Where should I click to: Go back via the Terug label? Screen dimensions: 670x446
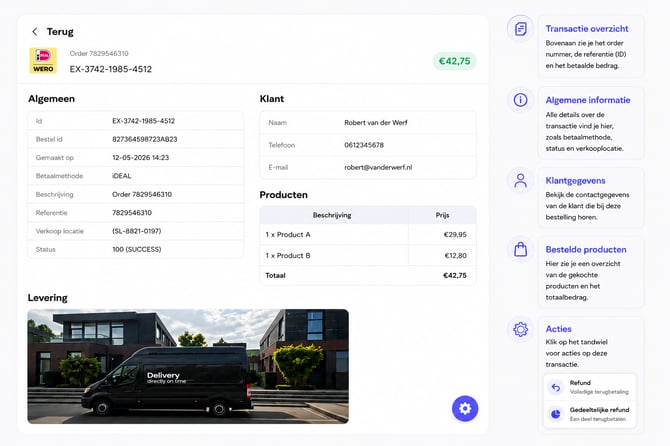coord(60,32)
